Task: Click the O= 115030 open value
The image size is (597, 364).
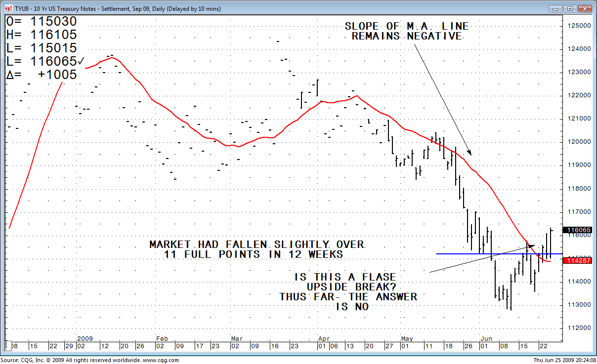Action: pos(42,22)
